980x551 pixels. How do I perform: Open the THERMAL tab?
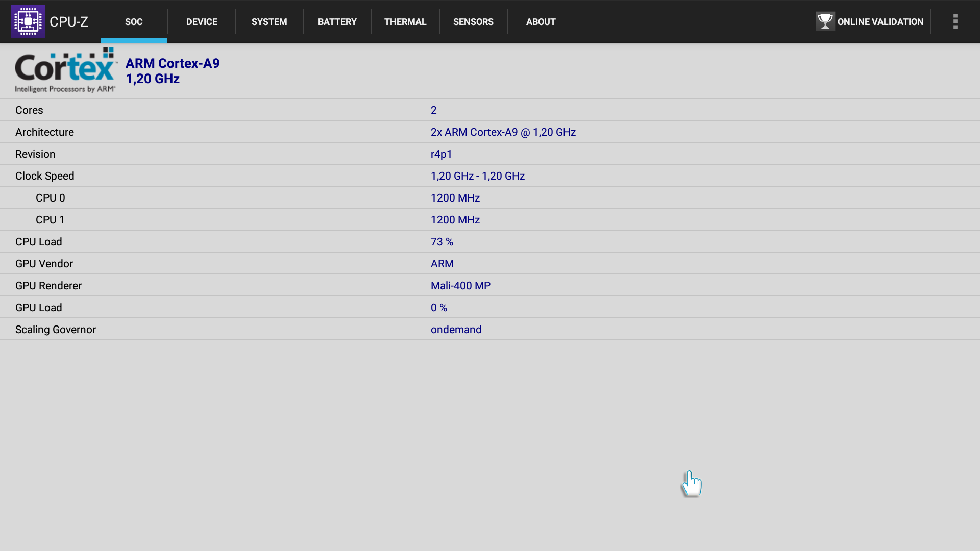pyautogui.click(x=405, y=22)
